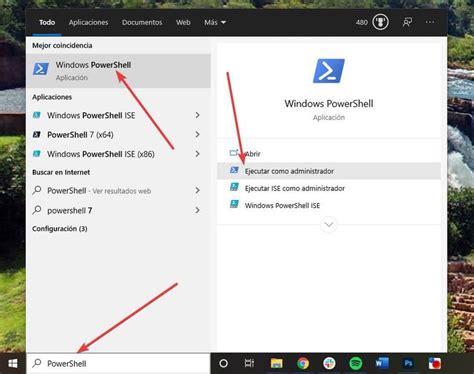474x374 pixels.
Task: Click the PowerShell 7 (x64) list icon
Action: 37,135
